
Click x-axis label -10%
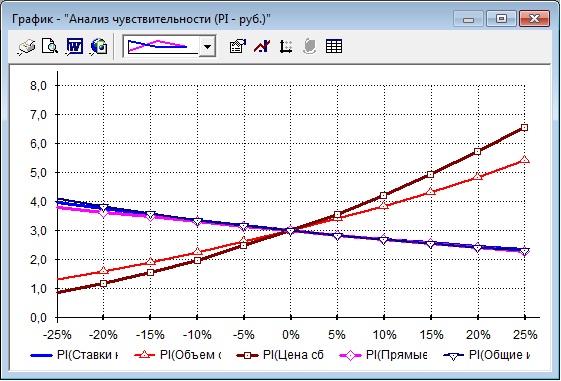point(197,335)
